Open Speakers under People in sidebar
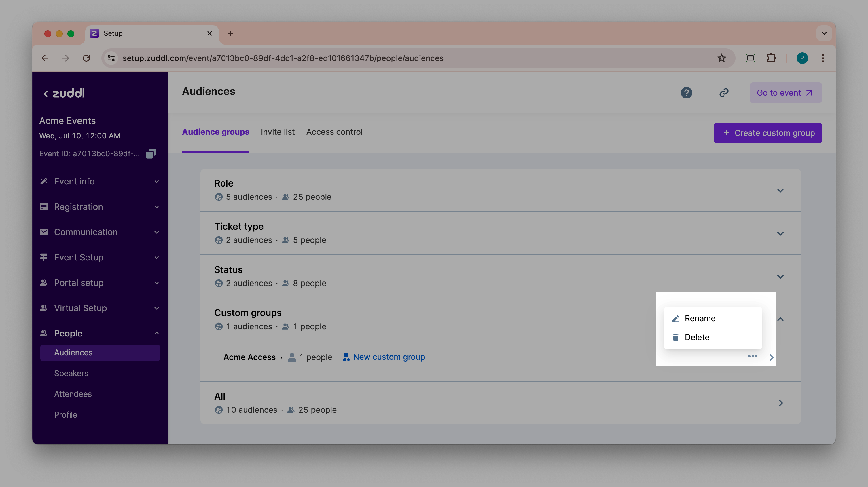 point(71,373)
